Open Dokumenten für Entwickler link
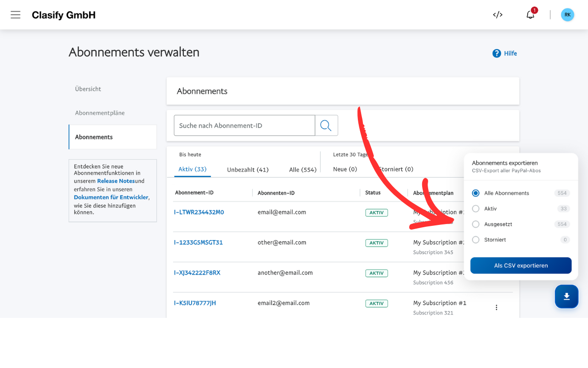The width and height of the screenshot is (588, 368). tap(111, 197)
